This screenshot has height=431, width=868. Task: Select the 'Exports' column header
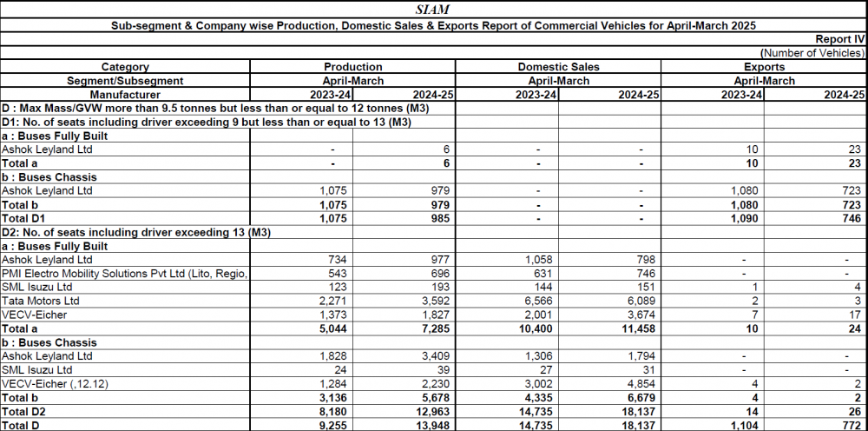[x=764, y=67]
